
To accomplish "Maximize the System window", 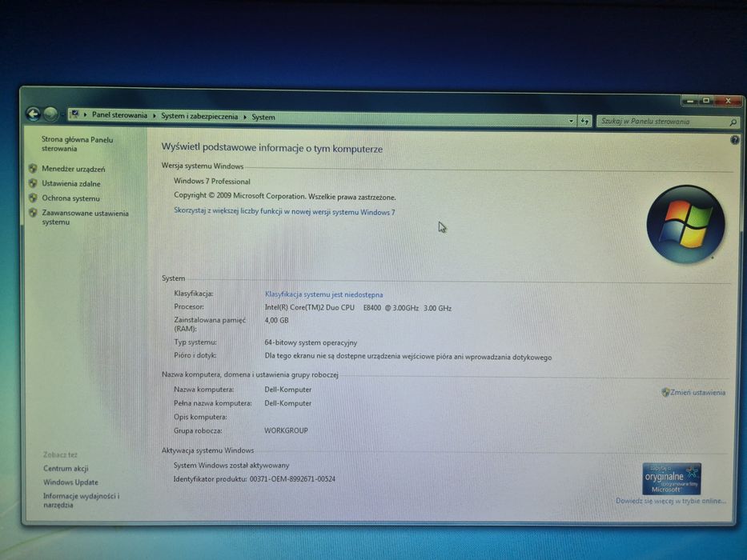I will click(706, 101).
